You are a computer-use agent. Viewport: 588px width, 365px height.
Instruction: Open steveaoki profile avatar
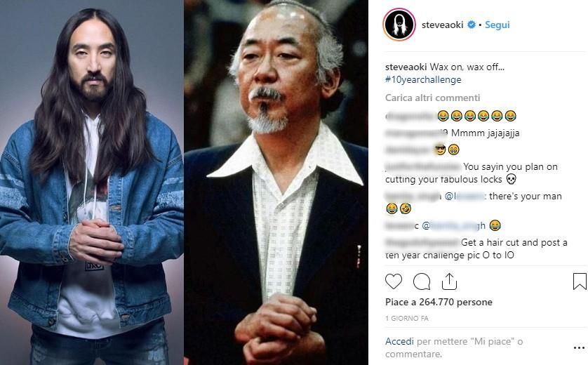tap(399, 25)
